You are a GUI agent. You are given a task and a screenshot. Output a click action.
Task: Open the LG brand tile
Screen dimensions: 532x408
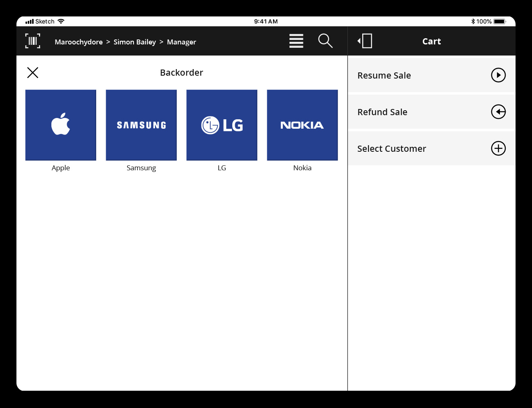tap(222, 125)
